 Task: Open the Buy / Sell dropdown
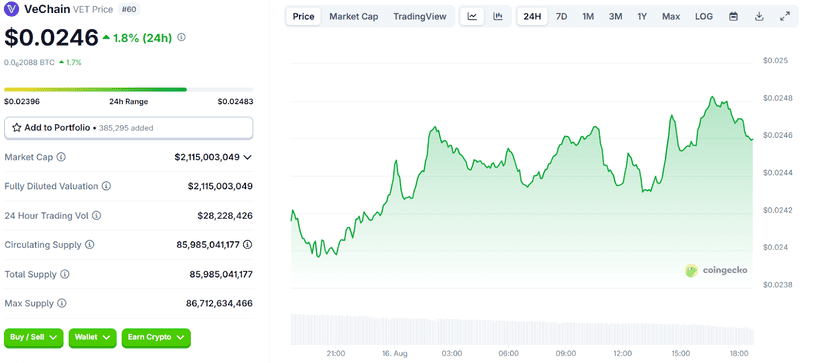34,338
